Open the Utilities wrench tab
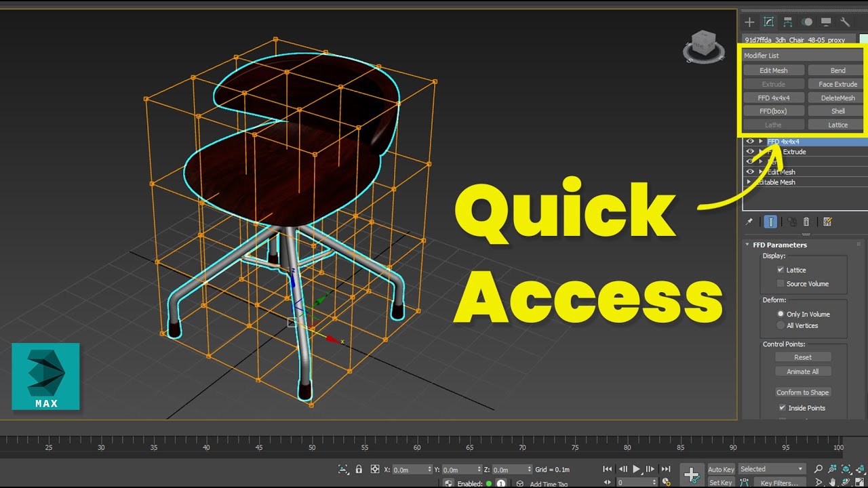Screen dimensions: 868x488 click(845, 22)
